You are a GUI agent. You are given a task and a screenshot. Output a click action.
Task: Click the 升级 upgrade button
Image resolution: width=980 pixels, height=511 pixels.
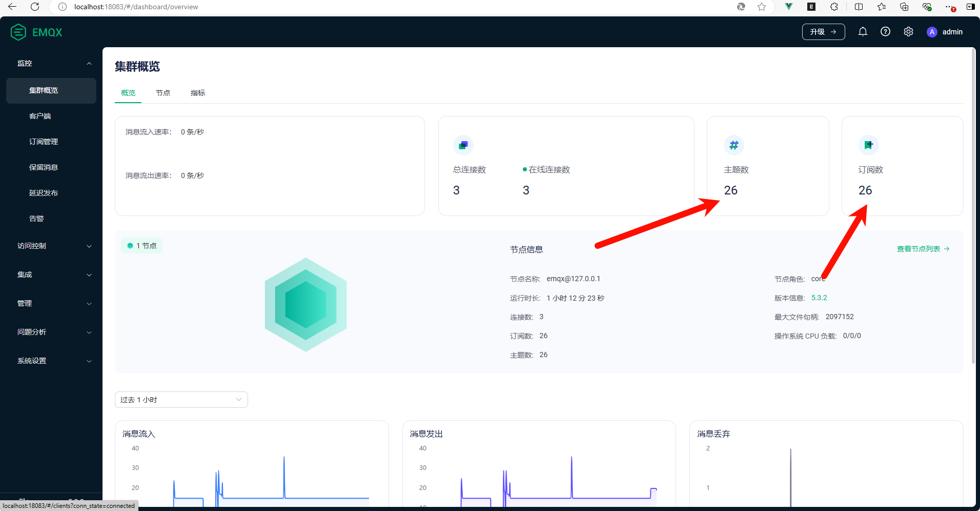[x=823, y=32]
